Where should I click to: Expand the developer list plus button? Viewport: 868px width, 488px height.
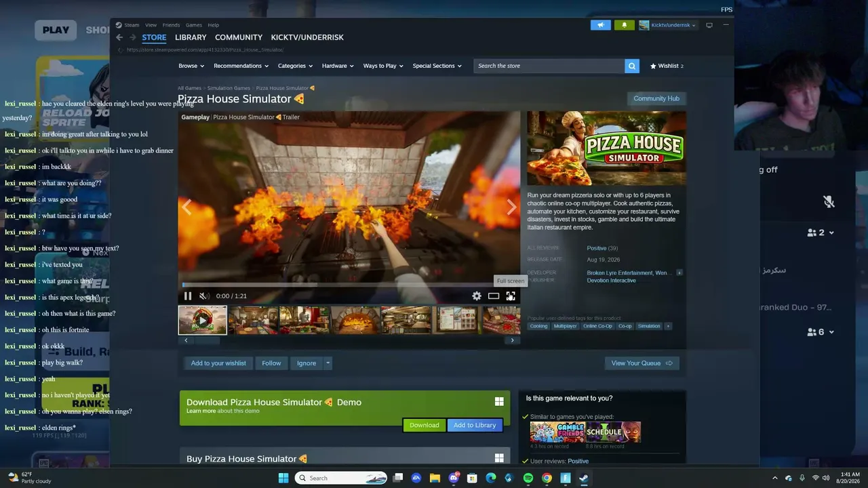coord(679,272)
